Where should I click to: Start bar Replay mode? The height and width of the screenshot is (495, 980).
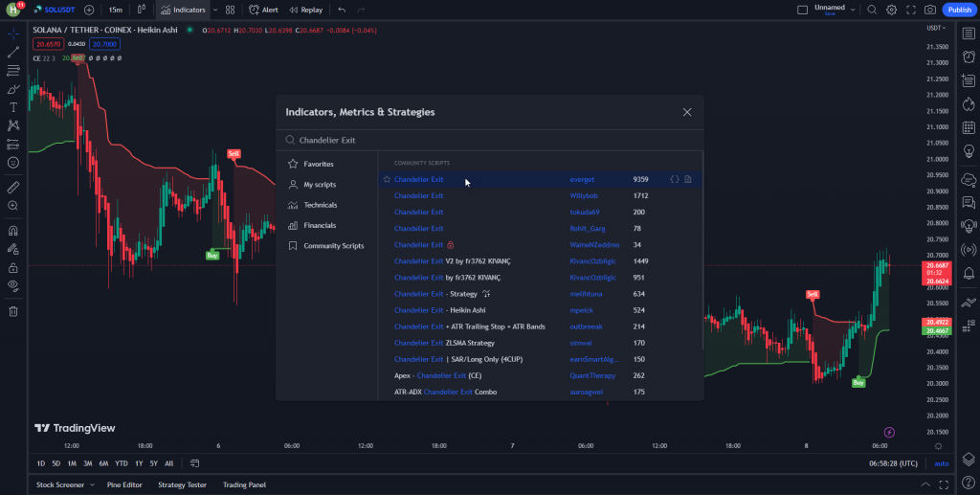pos(306,10)
